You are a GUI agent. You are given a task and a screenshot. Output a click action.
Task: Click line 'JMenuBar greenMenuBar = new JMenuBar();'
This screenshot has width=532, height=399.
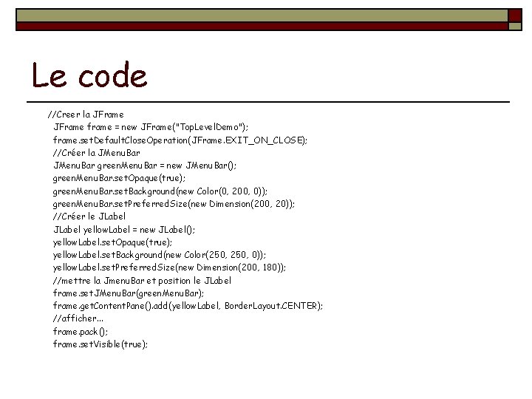(145, 166)
